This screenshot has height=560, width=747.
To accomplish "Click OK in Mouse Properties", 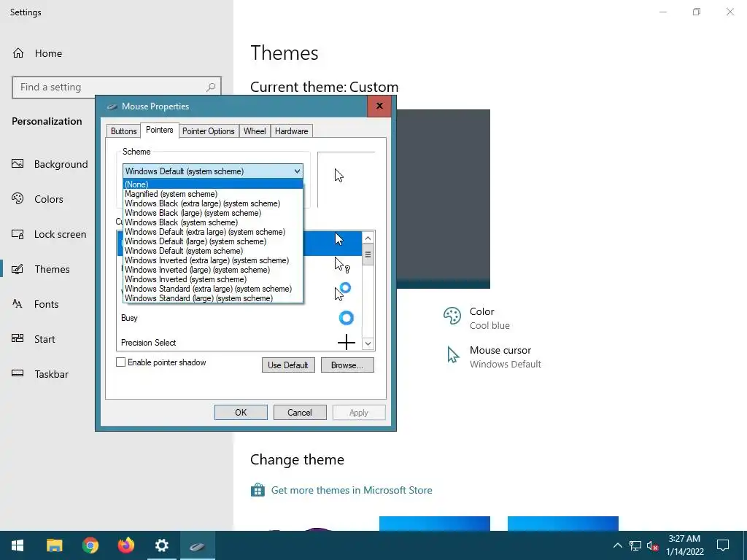I will click(x=241, y=413).
